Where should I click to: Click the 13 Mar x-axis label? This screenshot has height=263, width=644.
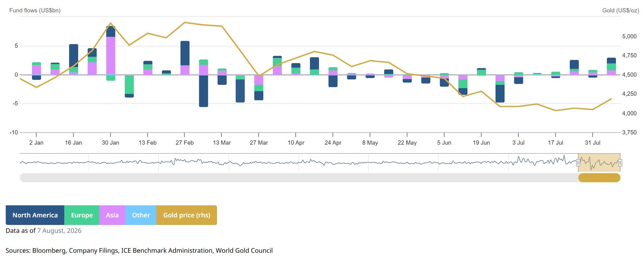pos(222,143)
